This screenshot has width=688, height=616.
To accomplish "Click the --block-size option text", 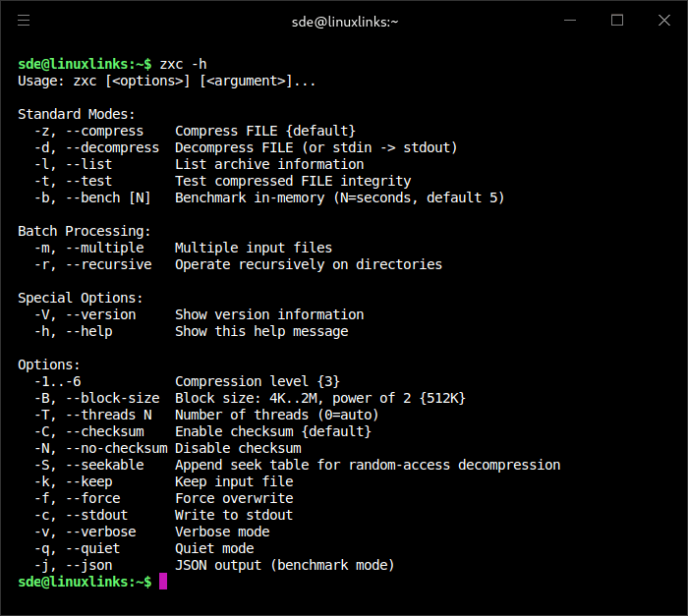I will pyautogui.click(x=112, y=398).
